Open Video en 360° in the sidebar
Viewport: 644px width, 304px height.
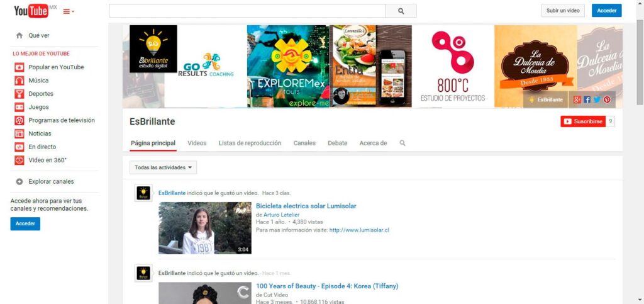[48, 160]
